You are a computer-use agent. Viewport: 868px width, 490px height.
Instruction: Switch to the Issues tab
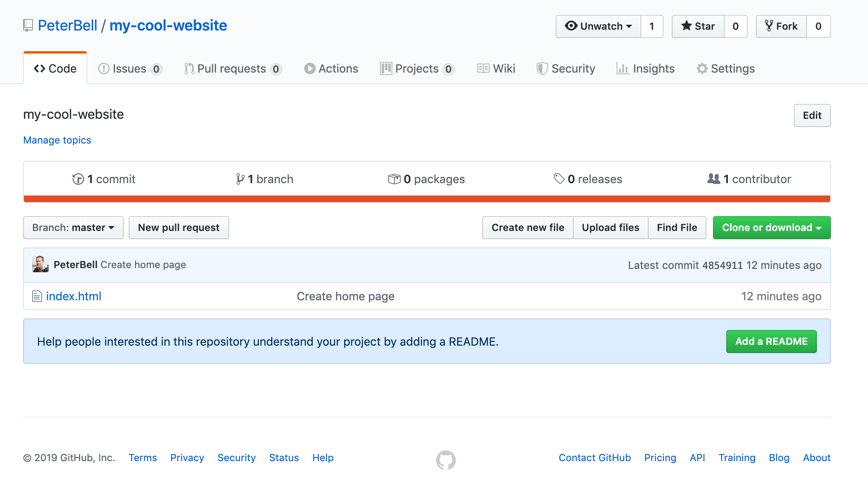129,68
